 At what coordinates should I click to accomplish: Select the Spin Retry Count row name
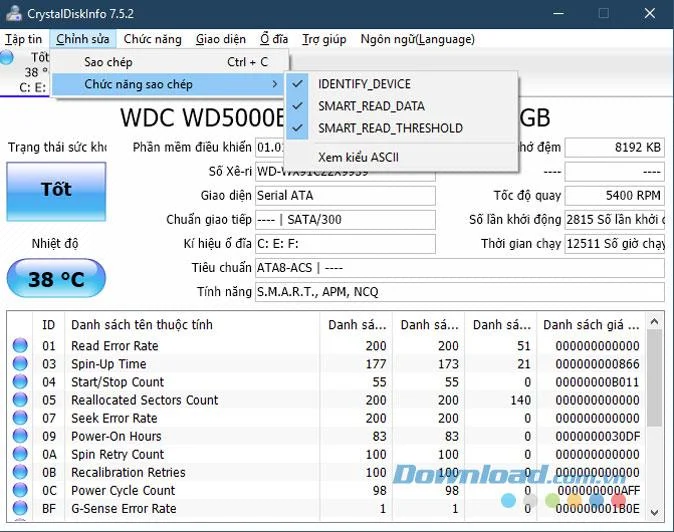(x=117, y=454)
